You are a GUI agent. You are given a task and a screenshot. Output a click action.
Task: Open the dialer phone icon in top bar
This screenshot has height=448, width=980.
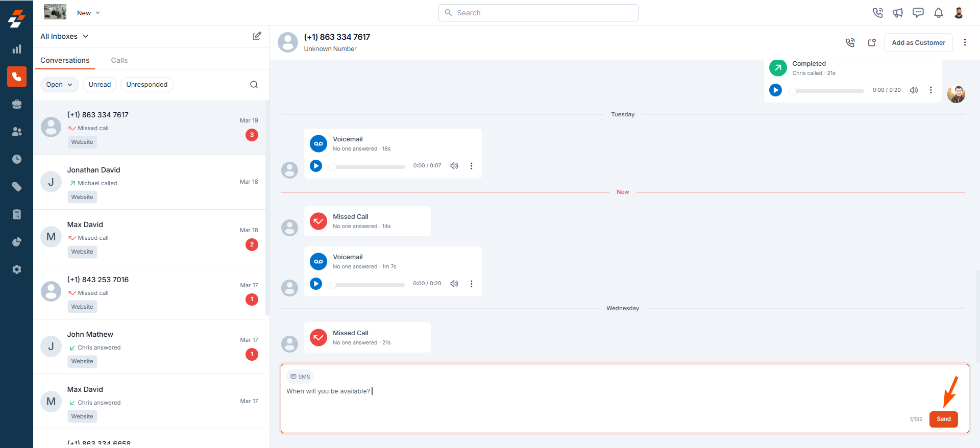[878, 13]
